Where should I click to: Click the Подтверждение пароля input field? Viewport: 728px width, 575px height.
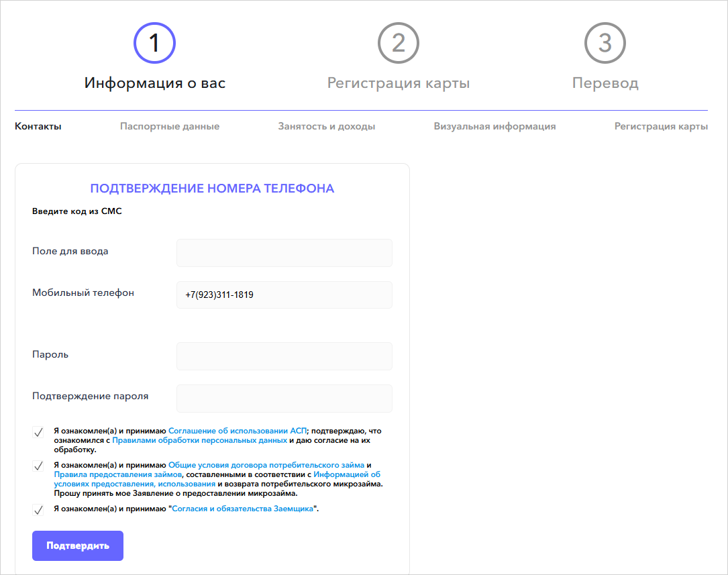[x=284, y=399]
